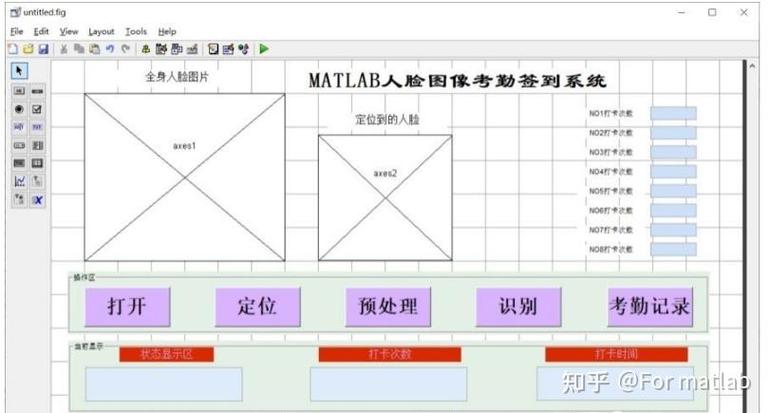Open the Tab Order Editor icon
This screenshot has width=771, height=413.
[x=177, y=49]
